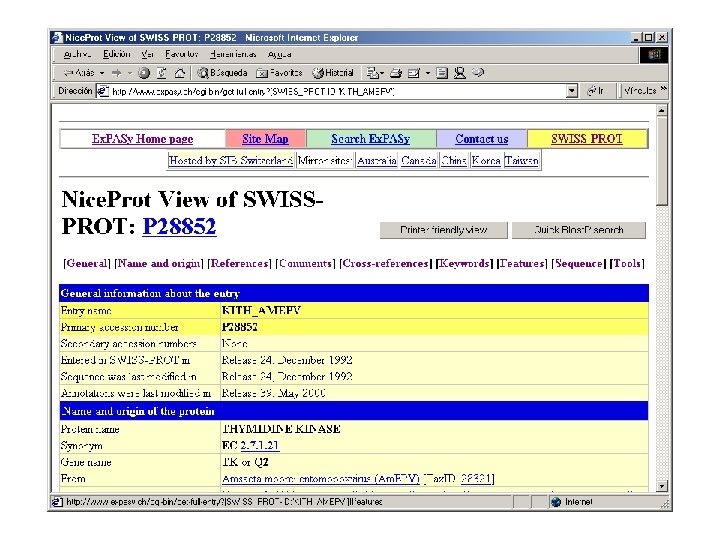
Task: Open the Edit icon's dropdown arrow
Action: point(428,73)
